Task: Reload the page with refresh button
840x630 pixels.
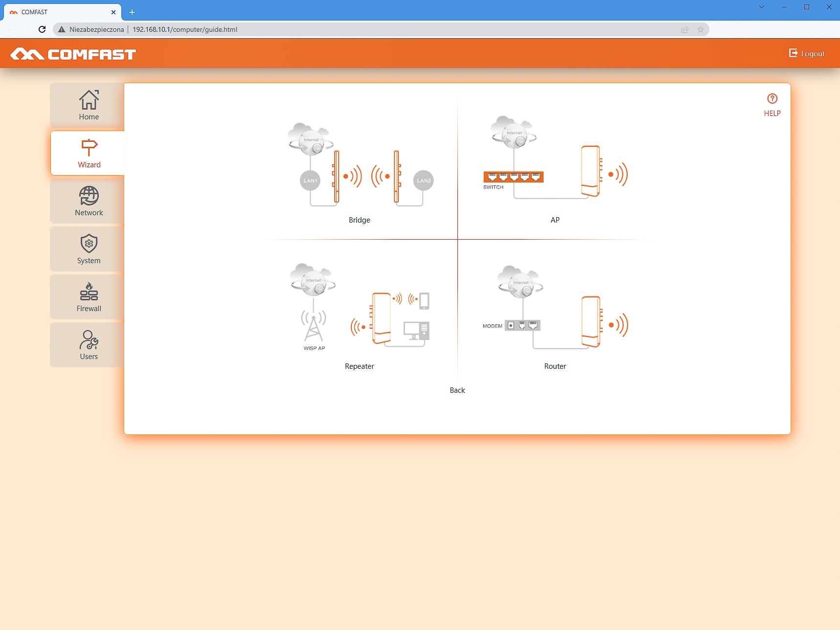Action: pos(42,29)
